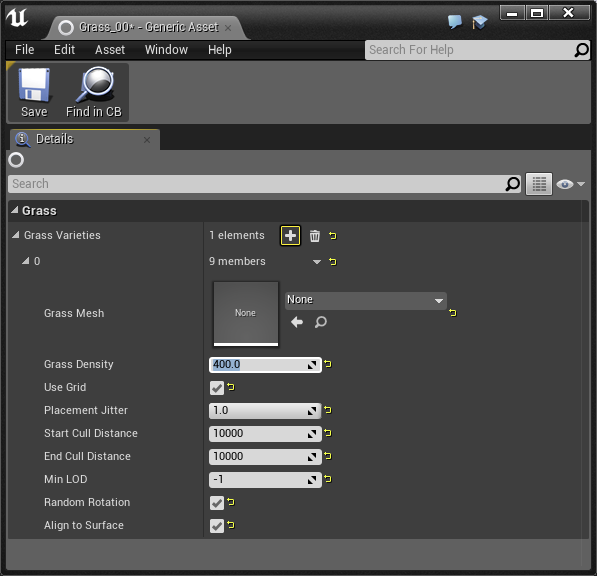The height and width of the screenshot is (576, 597).
Task: Delete all Grass Varieties elements with trash icon
Action: point(314,236)
